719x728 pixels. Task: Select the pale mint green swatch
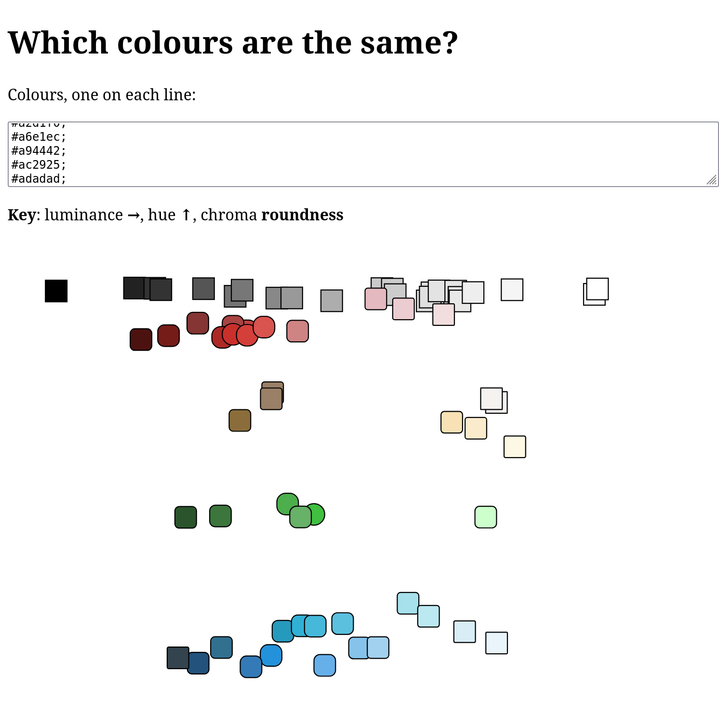click(485, 517)
